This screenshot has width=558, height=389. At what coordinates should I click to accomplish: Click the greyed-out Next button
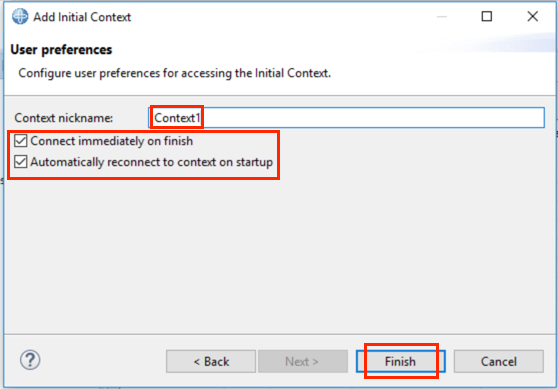[303, 361]
